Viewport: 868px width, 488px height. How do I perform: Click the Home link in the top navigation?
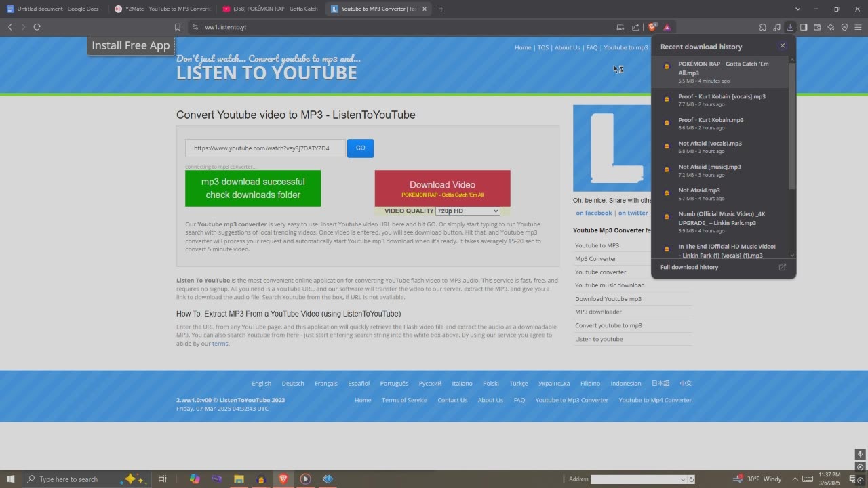point(522,47)
